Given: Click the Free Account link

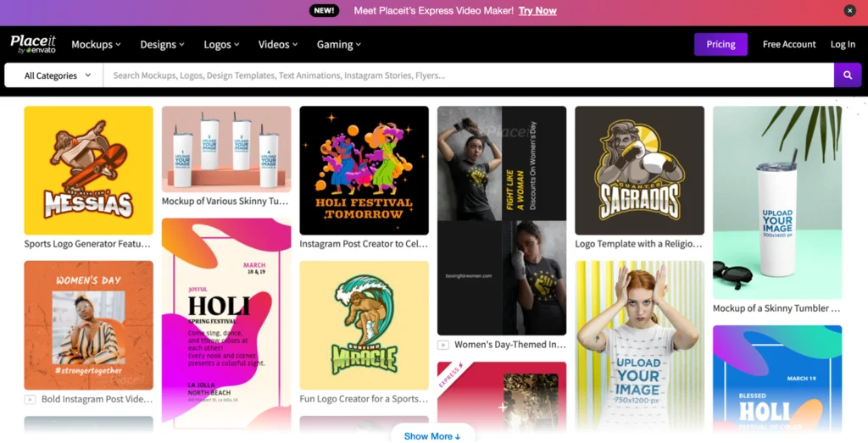Looking at the screenshot, I should pyautogui.click(x=789, y=44).
